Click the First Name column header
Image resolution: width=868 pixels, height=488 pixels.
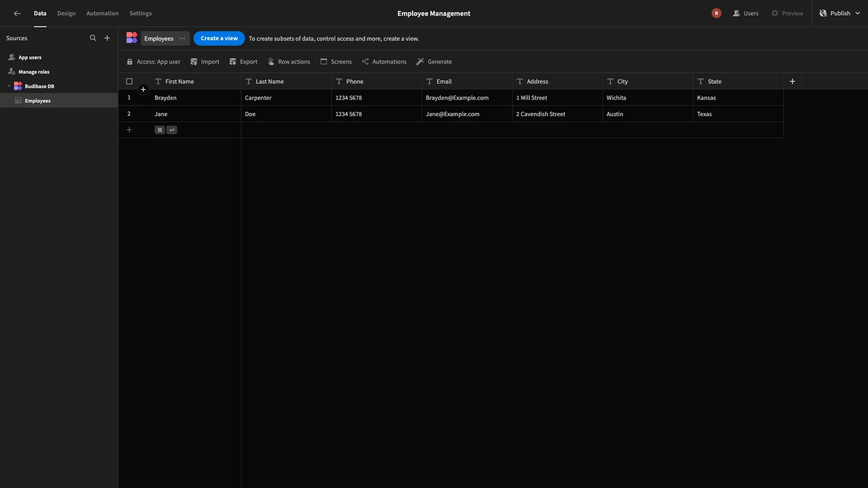point(196,82)
